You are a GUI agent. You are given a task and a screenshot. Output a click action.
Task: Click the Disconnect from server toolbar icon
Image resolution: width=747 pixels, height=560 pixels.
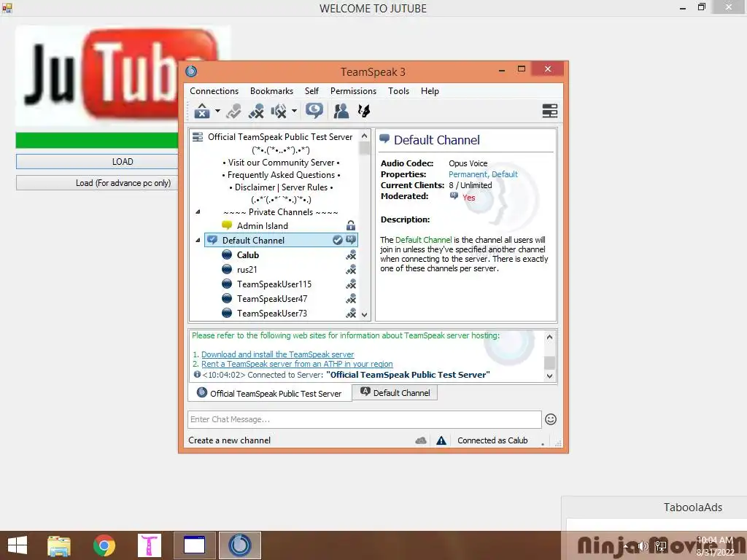[202, 111]
